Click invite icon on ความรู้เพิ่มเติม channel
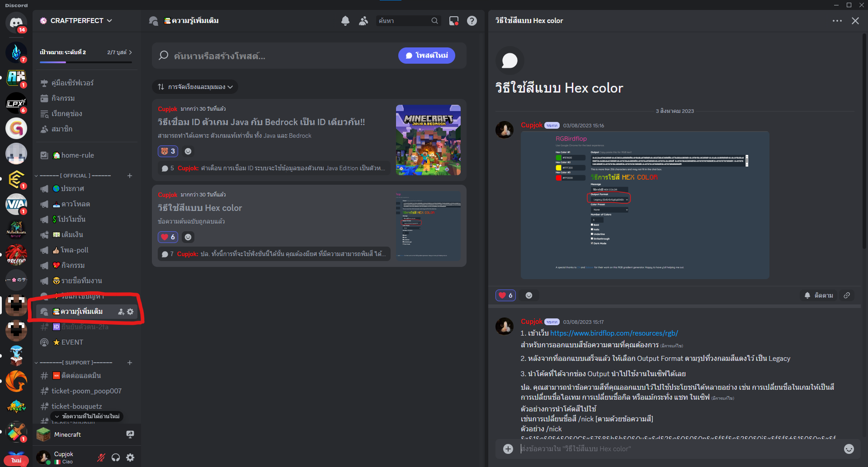This screenshot has width=868, height=467. pyautogui.click(x=121, y=312)
